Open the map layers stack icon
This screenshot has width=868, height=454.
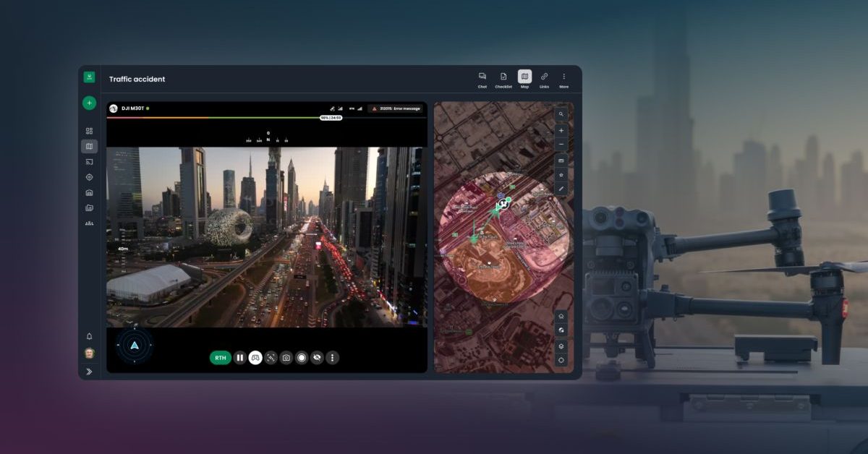pyautogui.click(x=561, y=346)
